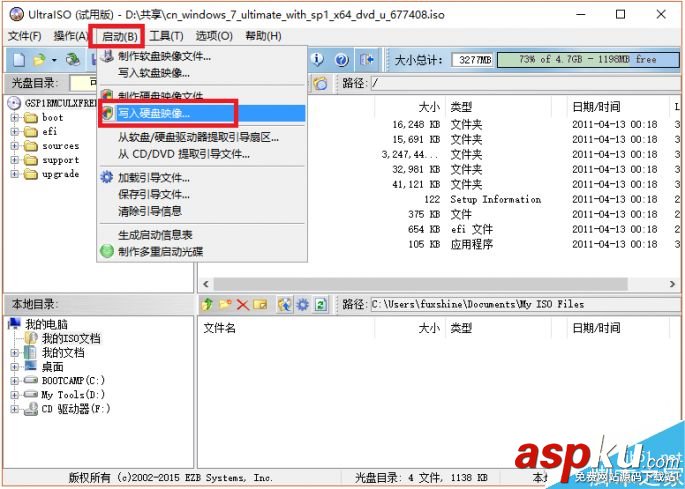Choose 从软盘/硬盘驱动器提取引导扇区...
685x489 pixels.
click(x=202, y=138)
